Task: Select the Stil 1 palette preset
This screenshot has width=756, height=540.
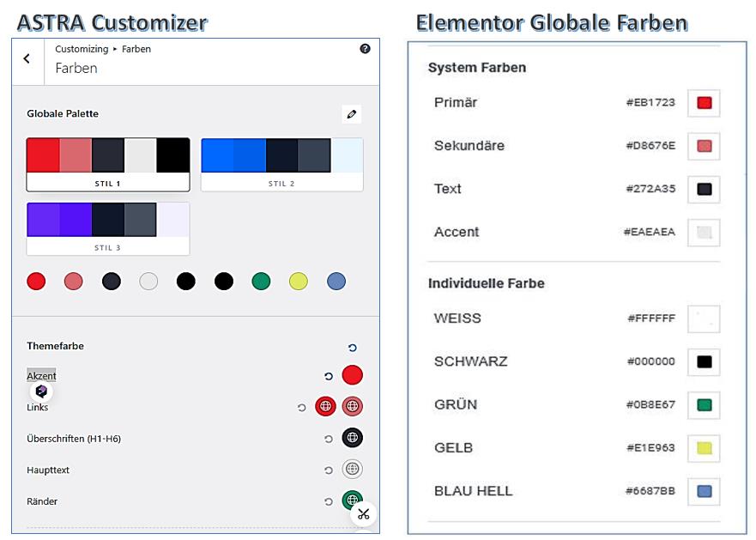Action: (108, 164)
